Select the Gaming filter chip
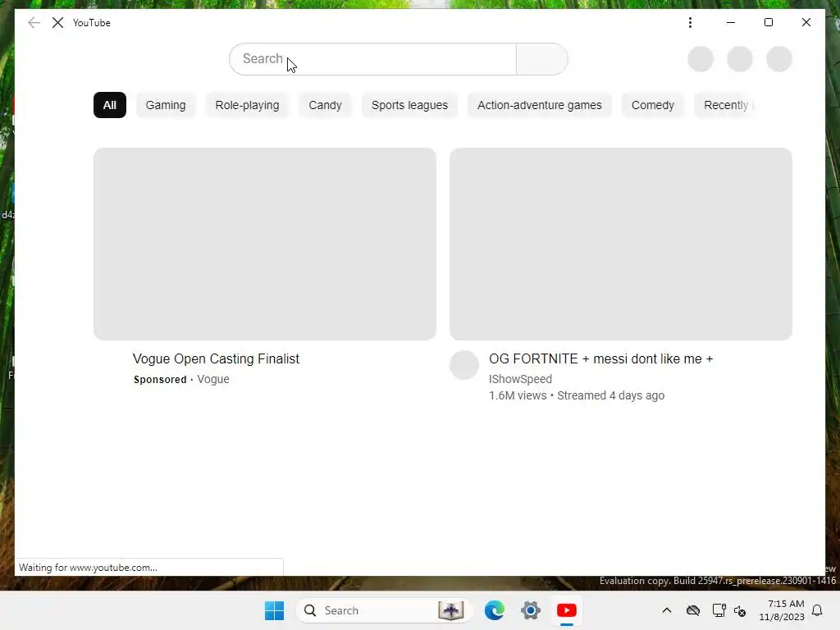This screenshot has width=840, height=630. pos(166,105)
